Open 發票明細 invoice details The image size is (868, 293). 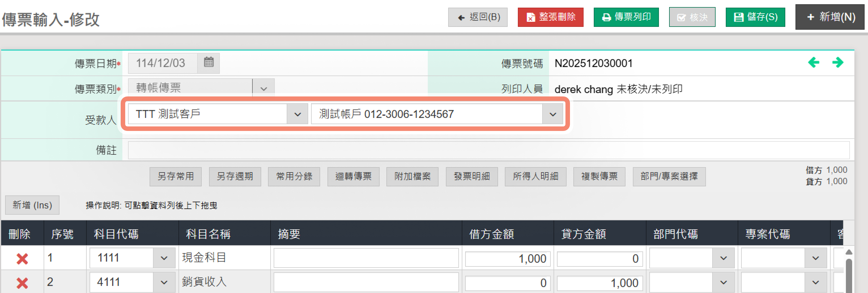click(471, 176)
